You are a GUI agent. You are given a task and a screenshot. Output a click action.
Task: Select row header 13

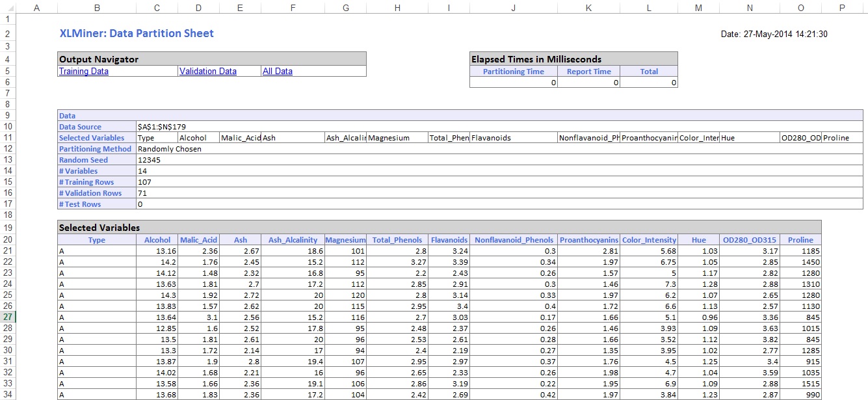(x=8, y=160)
